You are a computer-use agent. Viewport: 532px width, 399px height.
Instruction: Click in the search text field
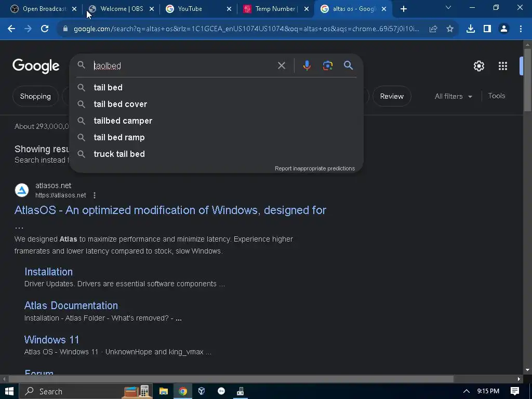[183, 65]
